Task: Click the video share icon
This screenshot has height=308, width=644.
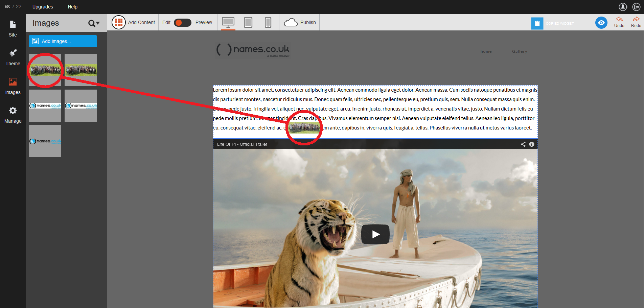Action: click(523, 144)
